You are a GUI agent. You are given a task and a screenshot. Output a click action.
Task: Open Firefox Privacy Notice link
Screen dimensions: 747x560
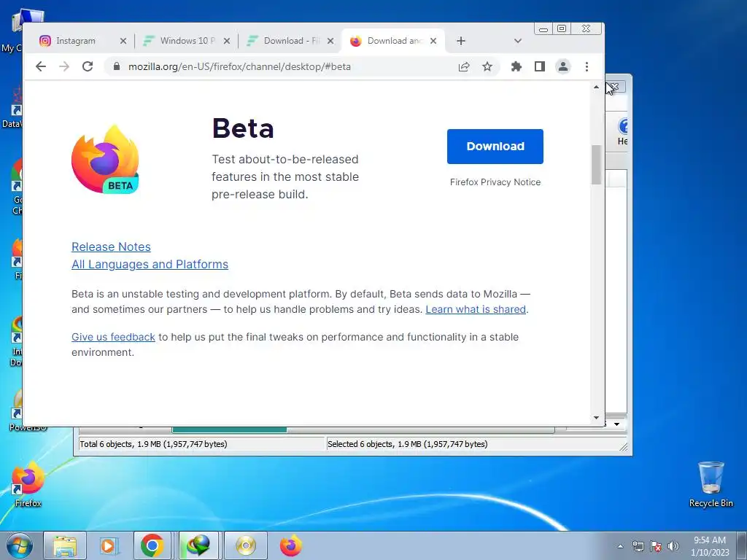click(x=495, y=182)
